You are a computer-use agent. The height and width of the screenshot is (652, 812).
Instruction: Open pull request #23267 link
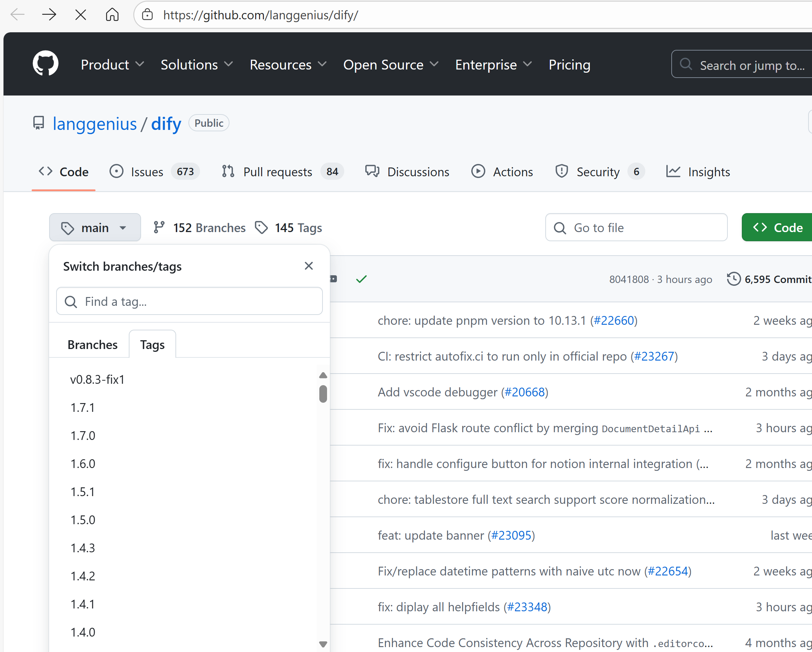[654, 356]
